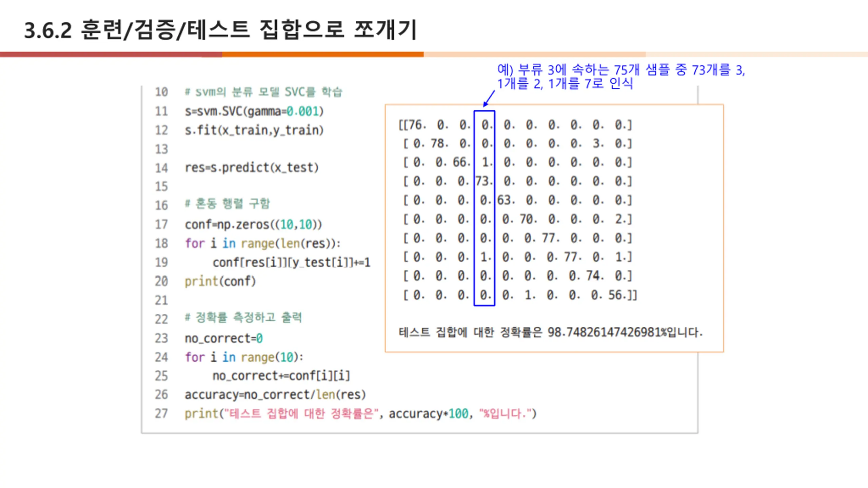Click matrix value '56.' in last row
868x488 pixels.
click(x=617, y=295)
